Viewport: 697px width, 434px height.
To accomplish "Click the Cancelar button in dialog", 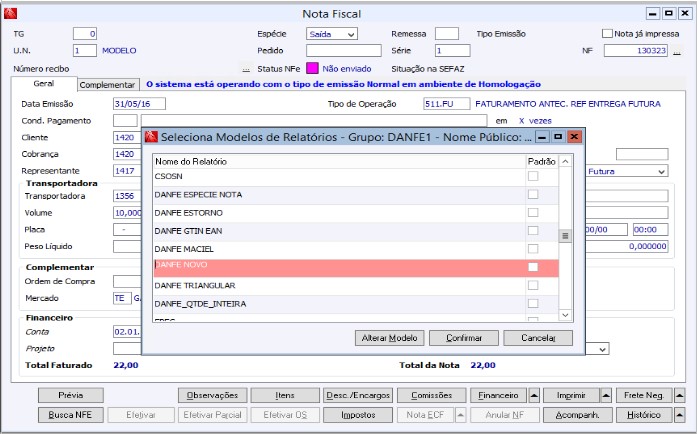I will [538, 338].
